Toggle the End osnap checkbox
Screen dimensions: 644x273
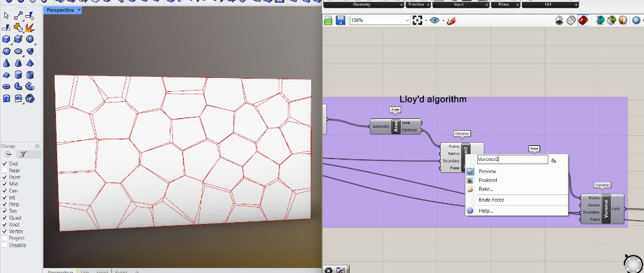click(4, 164)
